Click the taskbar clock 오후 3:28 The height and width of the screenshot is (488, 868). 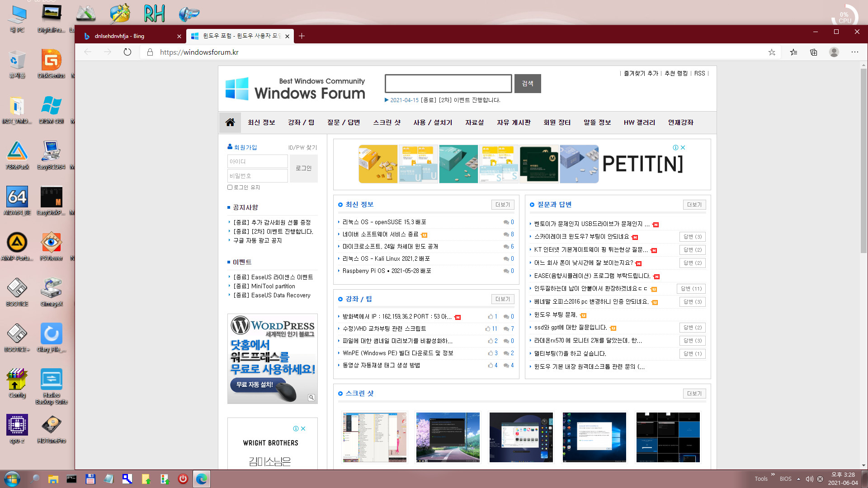[x=843, y=475]
